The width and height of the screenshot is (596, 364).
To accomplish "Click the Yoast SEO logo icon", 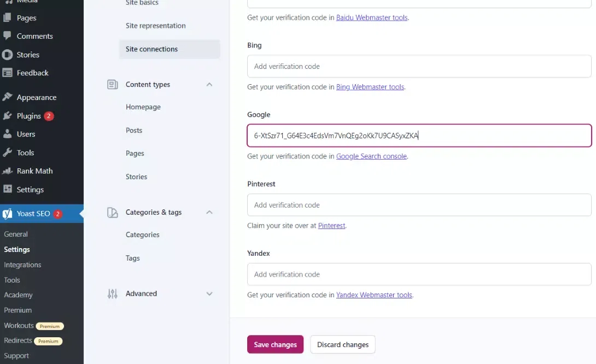I will point(7,214).
